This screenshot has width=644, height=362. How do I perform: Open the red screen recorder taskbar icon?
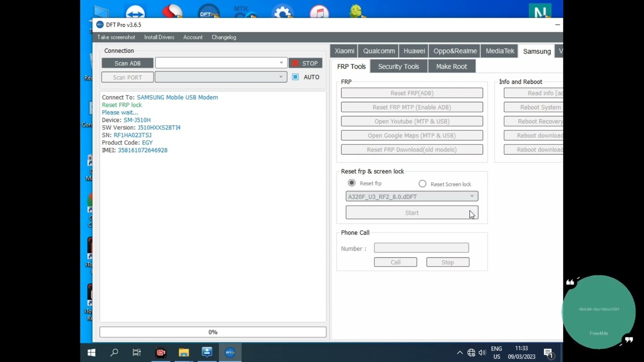click(x=161, y=352)
